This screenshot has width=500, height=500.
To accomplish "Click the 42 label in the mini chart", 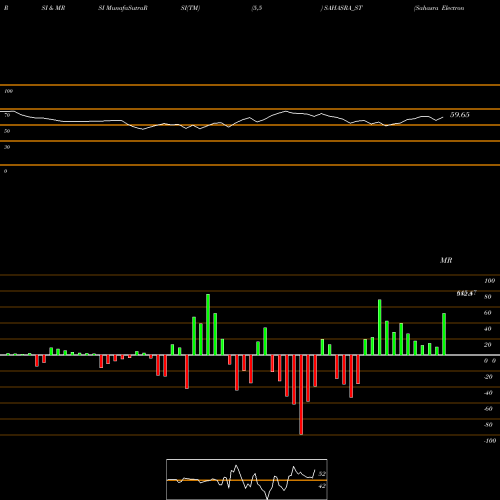I will pos(322,486).
